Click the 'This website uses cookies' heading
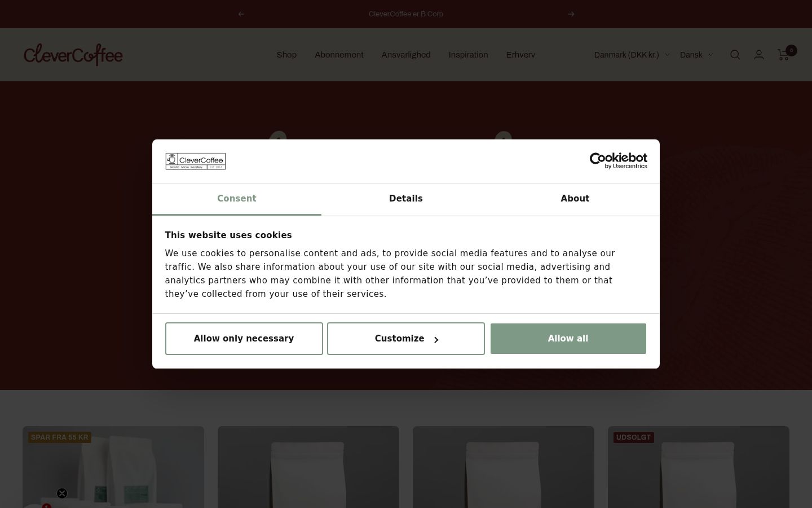 pyautogui.click(x=228, y=235)
